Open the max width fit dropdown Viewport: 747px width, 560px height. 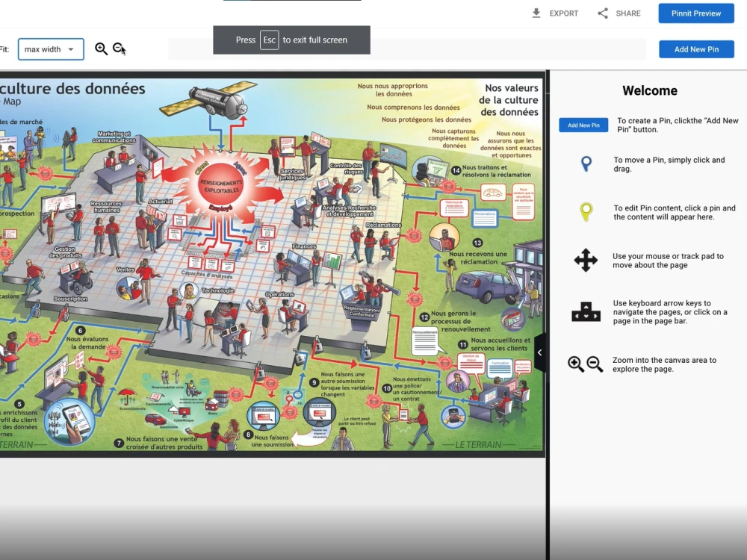(x=51, y=49)
